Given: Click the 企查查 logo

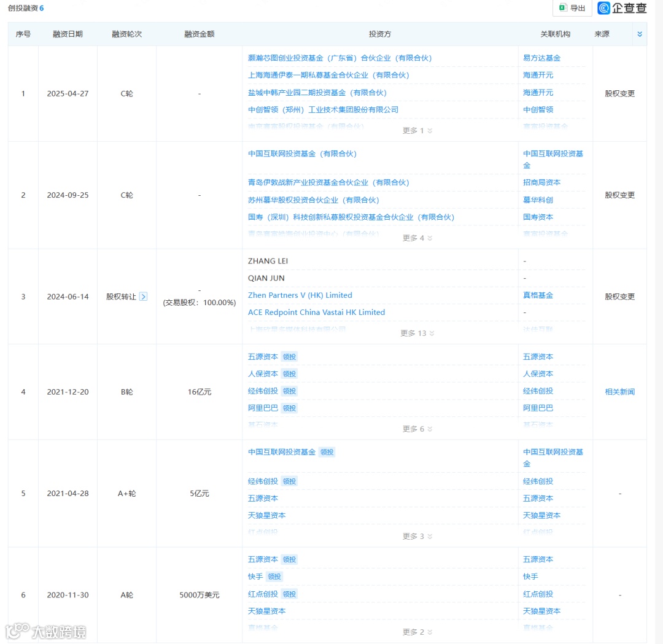Looking at the screenshot, I should 622,7.
